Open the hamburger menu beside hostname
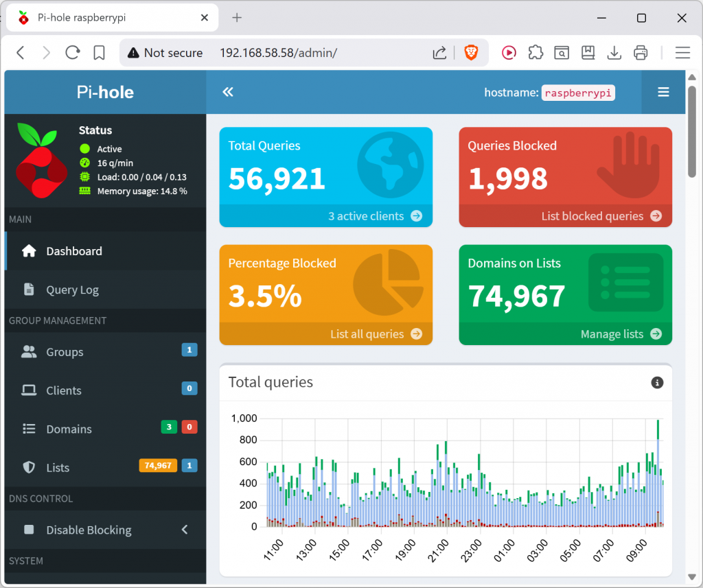The image size is (703, 588). (x=663, y=92)
